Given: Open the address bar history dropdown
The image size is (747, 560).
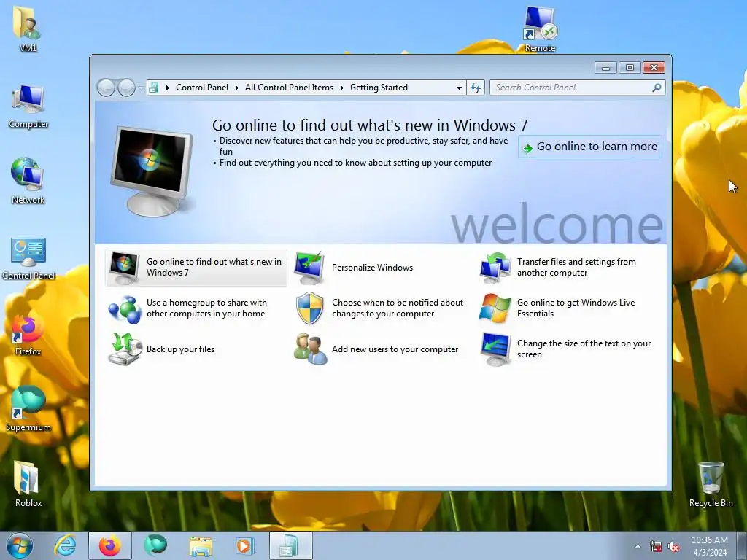Looking at the screenshot, I should point(459,87).
